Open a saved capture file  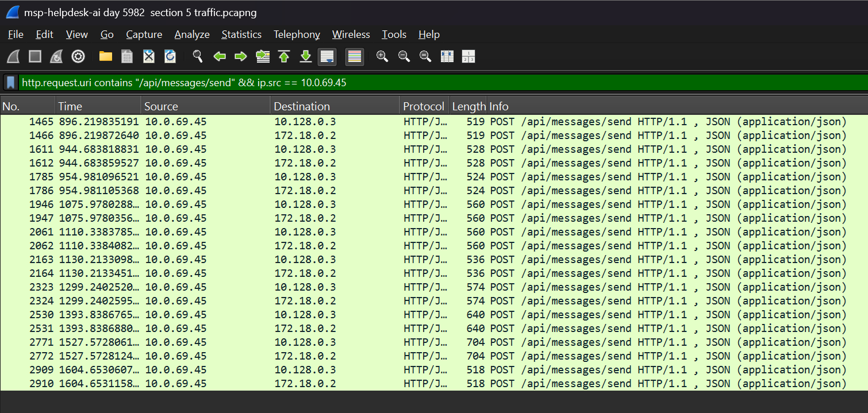[x=105, y=56]
